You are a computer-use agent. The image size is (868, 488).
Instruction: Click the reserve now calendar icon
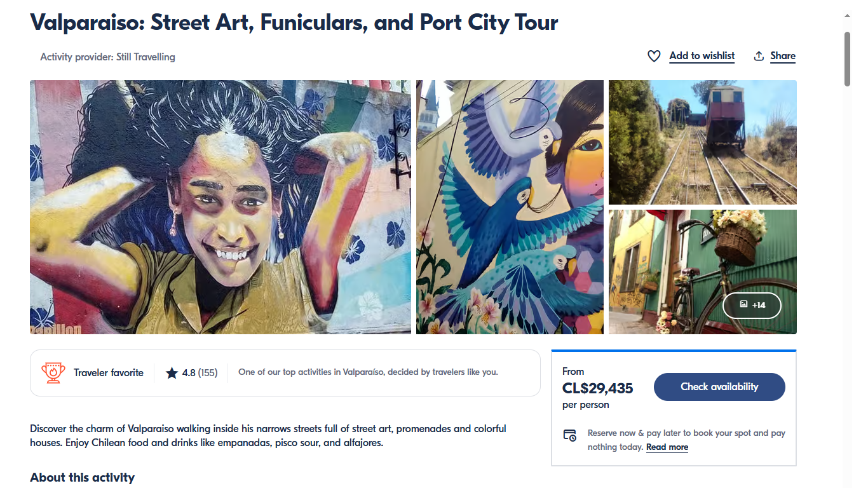570,436
